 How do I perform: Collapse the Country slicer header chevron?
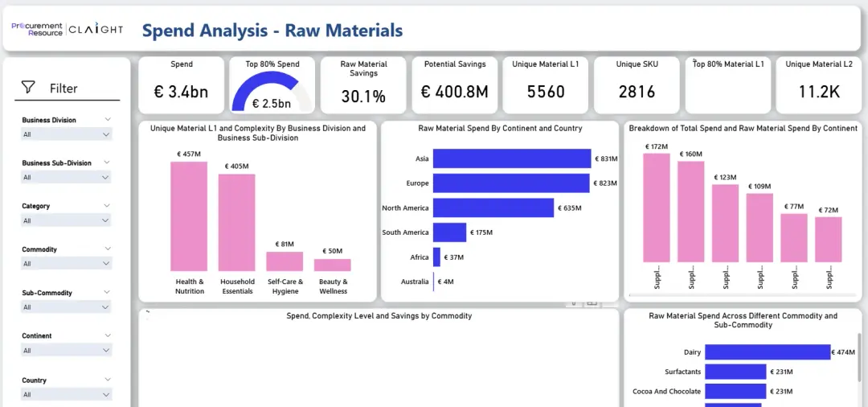click(x=108, y=380)
